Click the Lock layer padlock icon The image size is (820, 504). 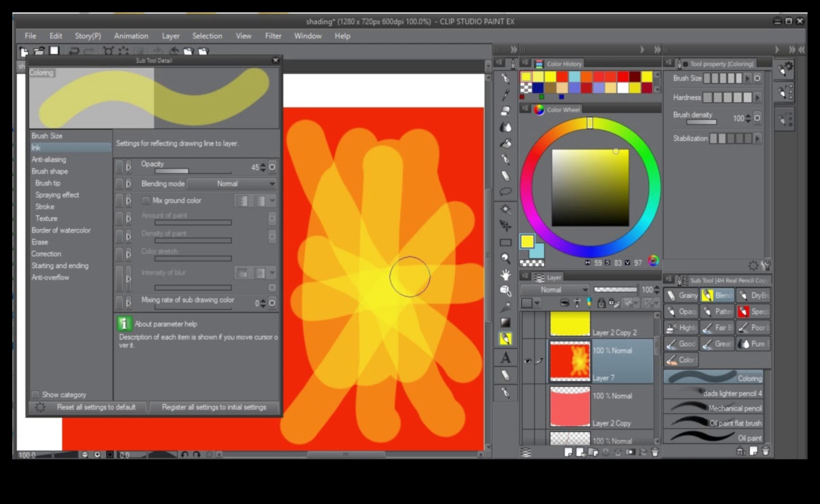click(x=601, y=304)
